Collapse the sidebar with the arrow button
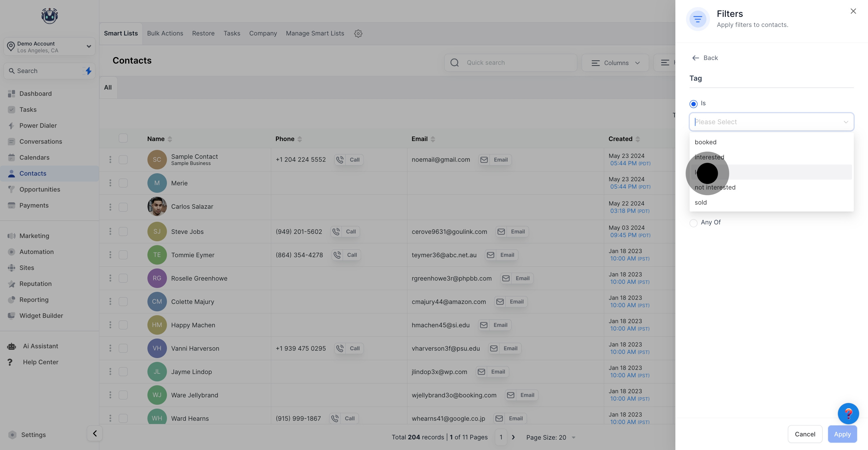The image size is (868, 450). (95, 433)
